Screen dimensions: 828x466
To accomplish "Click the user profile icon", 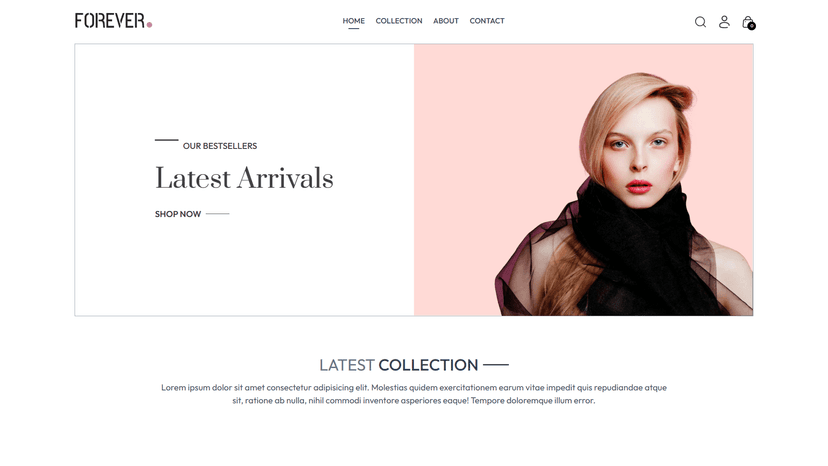I will pos(724,22).
